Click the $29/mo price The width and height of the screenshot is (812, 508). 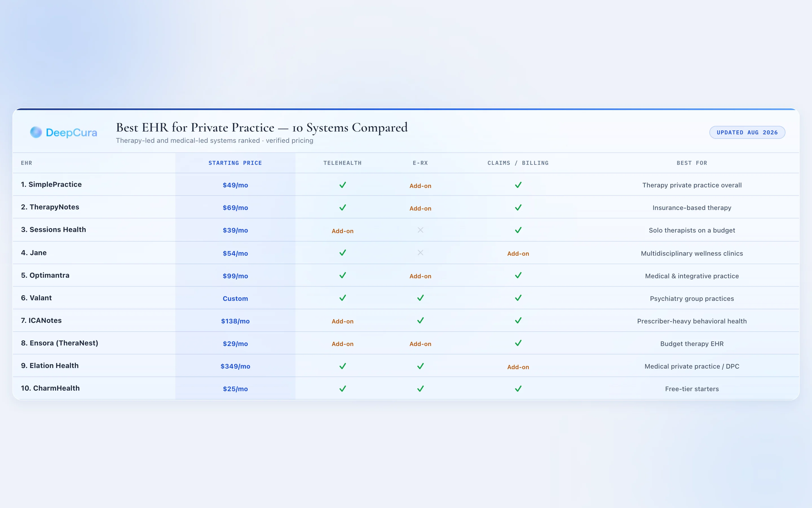(x=235, y=344)
